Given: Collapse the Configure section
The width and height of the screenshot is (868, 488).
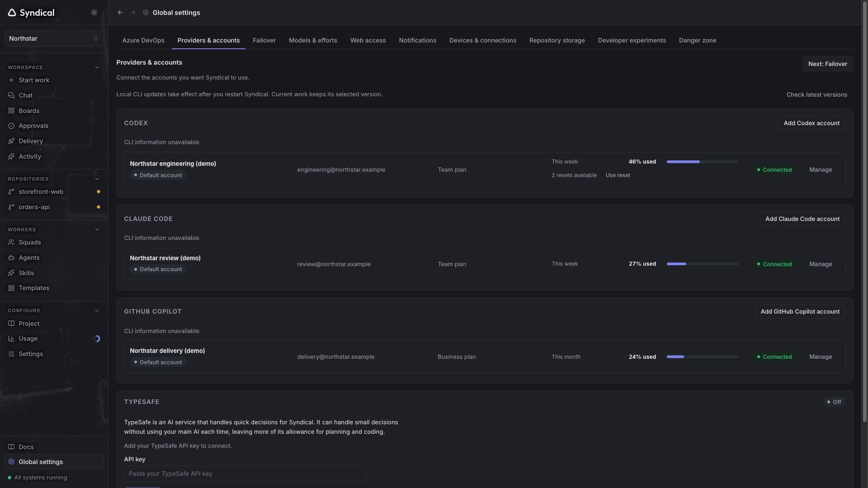Looking at the screenshot, I should point(97,310).
